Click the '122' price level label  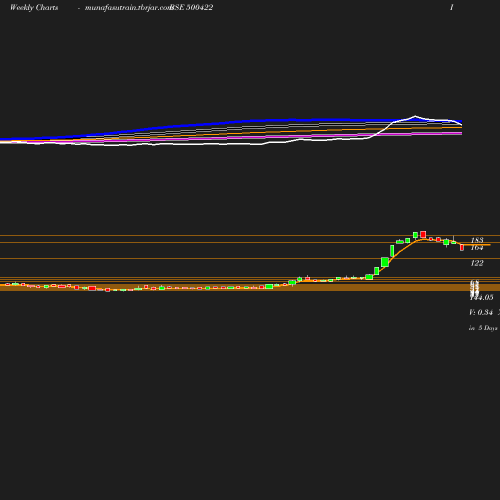(x=477, y=263)
